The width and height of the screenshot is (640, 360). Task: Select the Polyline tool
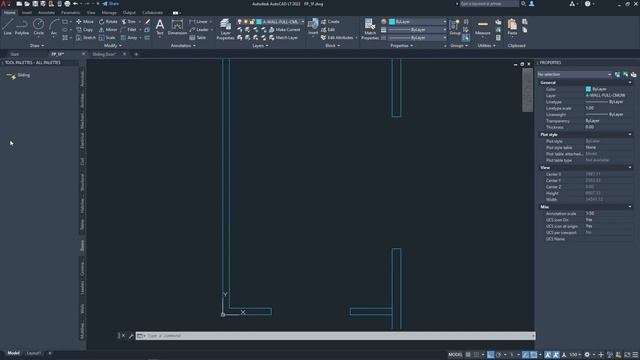click(x=22, y=27)
